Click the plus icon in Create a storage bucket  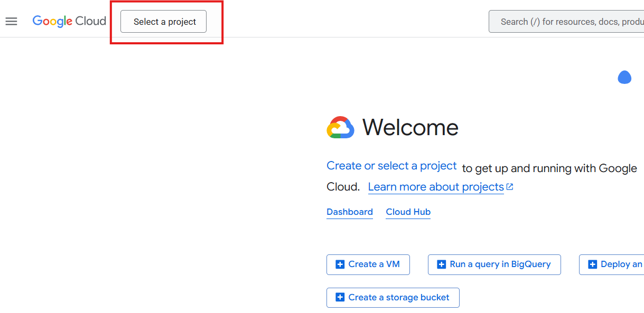340,298
